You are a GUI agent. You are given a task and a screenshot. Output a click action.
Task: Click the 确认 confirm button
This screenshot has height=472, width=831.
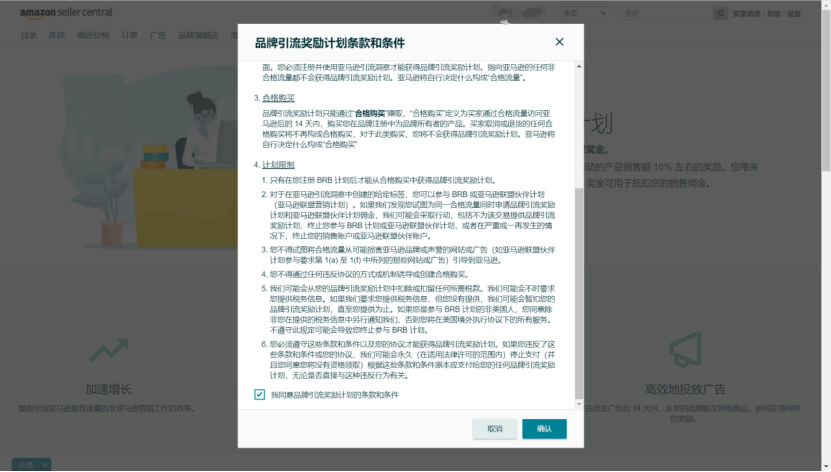544,429
